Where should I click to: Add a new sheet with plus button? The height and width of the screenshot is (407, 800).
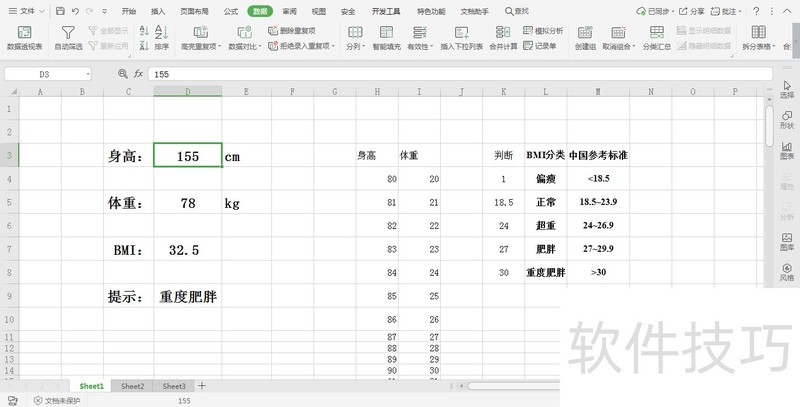point(201,386)
